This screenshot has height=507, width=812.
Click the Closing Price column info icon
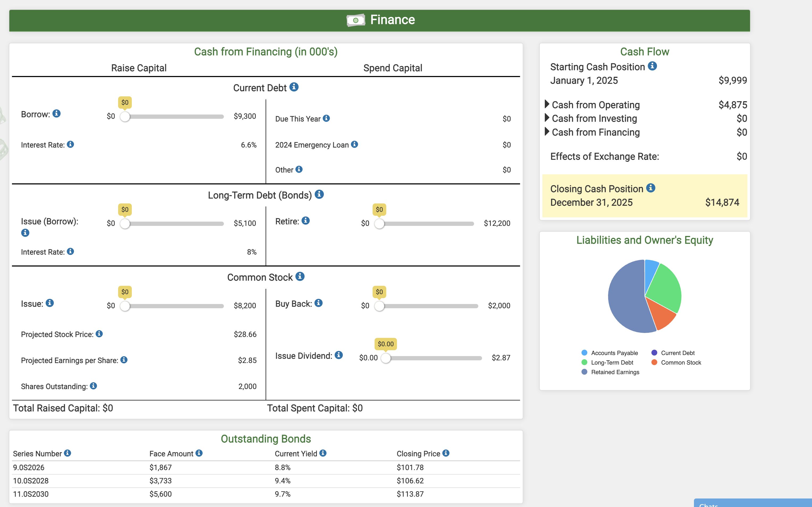pos(446,453)
